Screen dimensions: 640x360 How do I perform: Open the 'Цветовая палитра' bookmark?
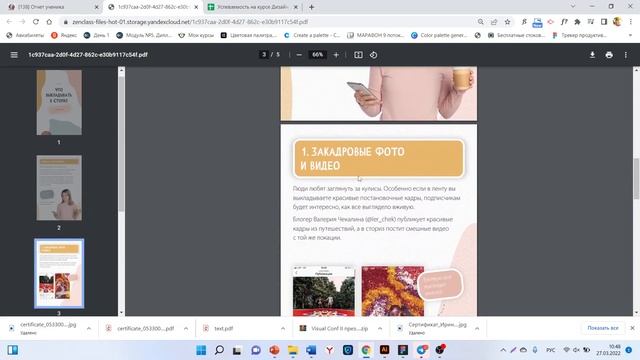(x=248, y=36)
